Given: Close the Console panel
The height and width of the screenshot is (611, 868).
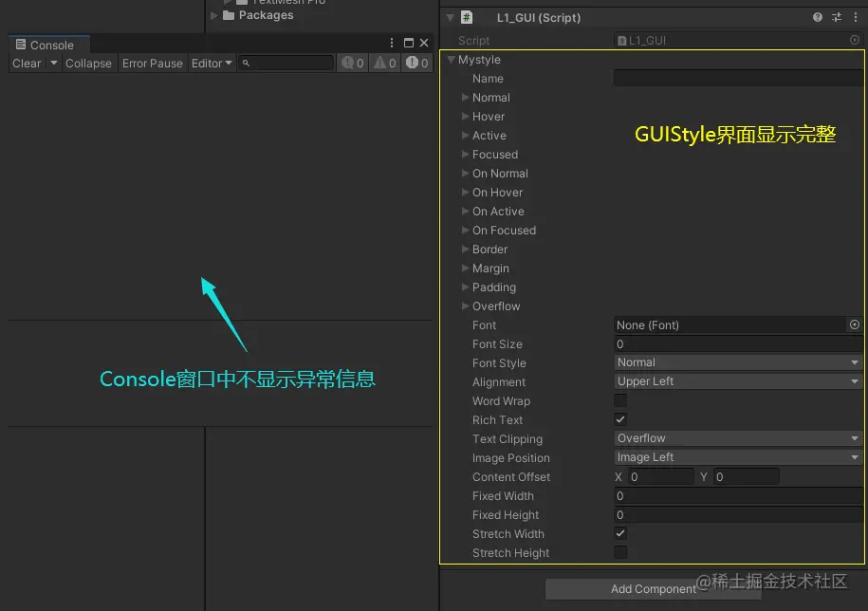Looking at the screenshot, I should click(x=424, y=43).
